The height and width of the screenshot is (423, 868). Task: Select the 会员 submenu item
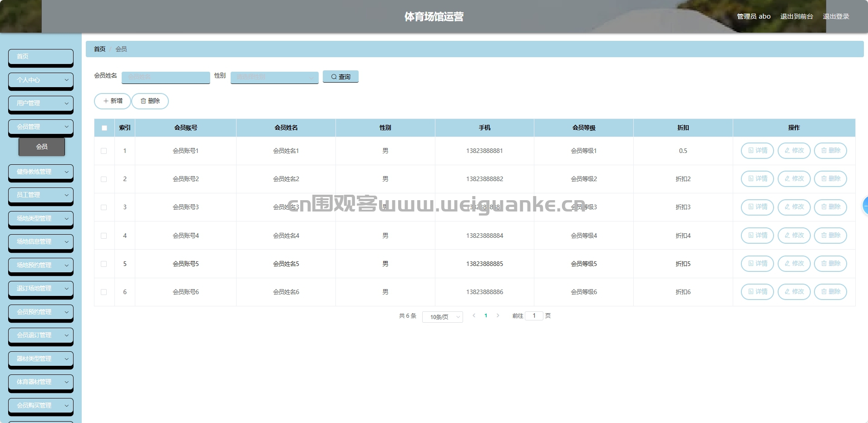pos(42,147)
